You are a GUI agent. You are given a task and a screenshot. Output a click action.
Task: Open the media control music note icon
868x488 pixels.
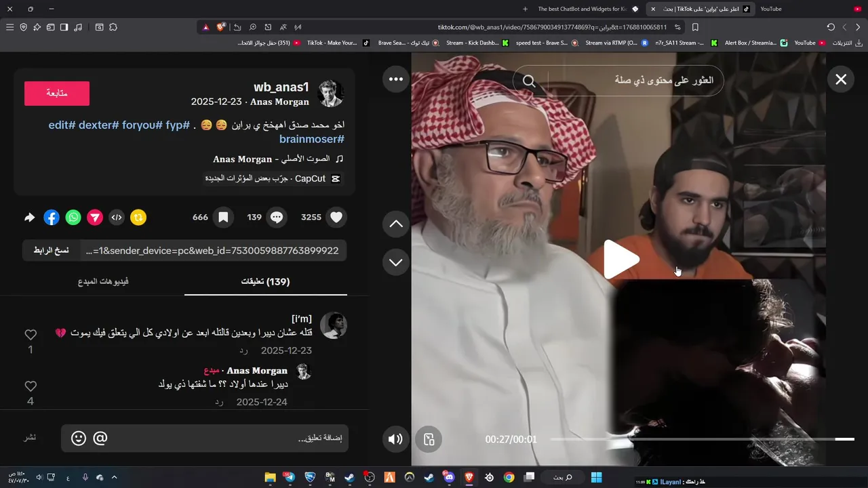pos(78,27)
